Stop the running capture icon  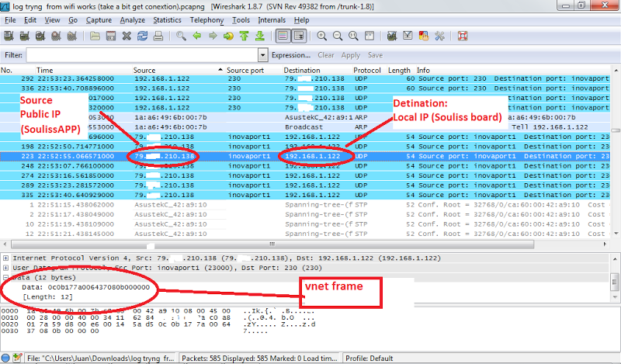56,36
